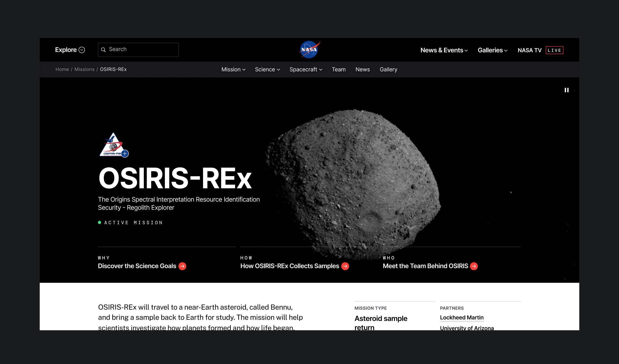Click the PARTNERS label
Screen dimensions: 619x364
[x=452, y=308]
